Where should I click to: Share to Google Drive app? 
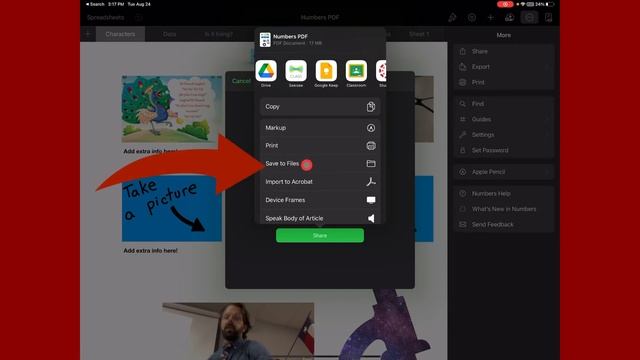pyautogui.click(x=266, y=71)
